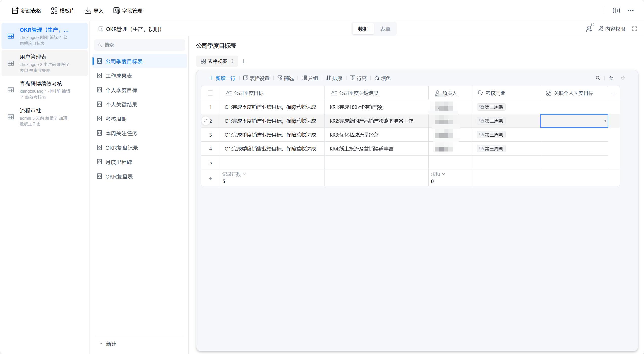Click the table search magnifier icon

[598, 78]
